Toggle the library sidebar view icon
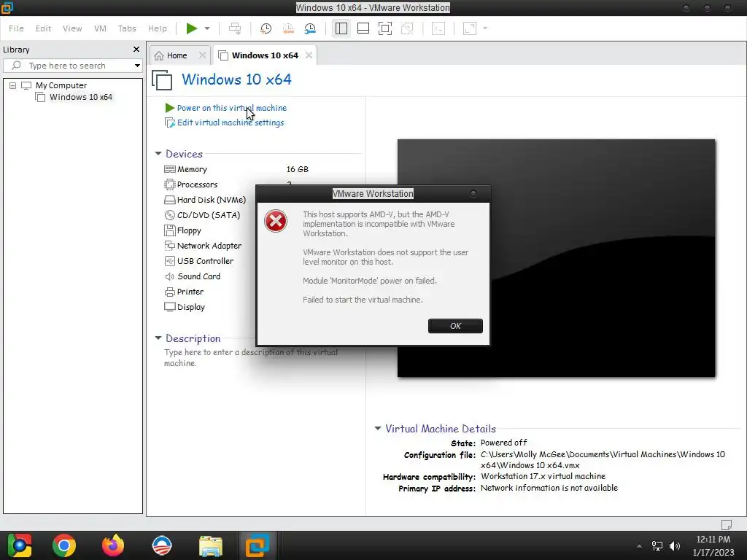 pos(341,28)
